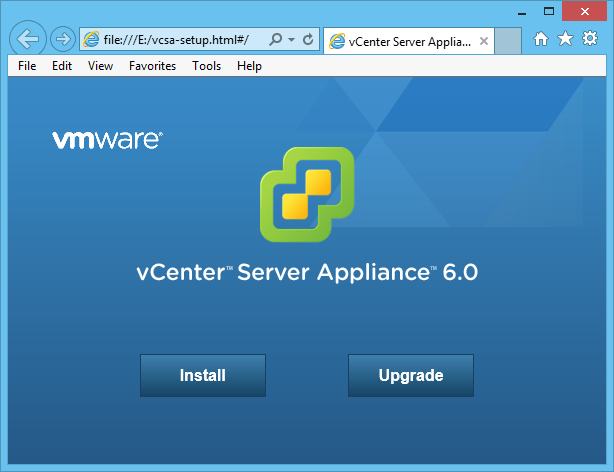Go to Home page icon
The image size is (614, 472).
[541, 39]
